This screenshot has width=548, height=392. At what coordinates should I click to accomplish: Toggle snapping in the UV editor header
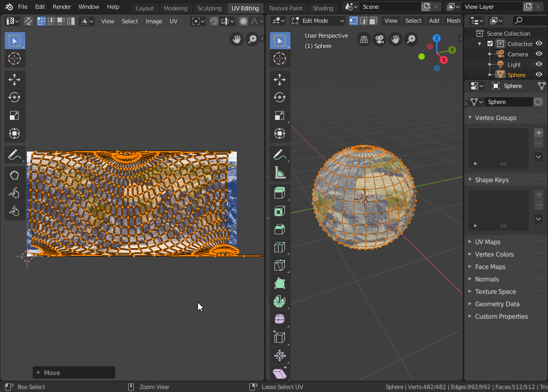214,21
